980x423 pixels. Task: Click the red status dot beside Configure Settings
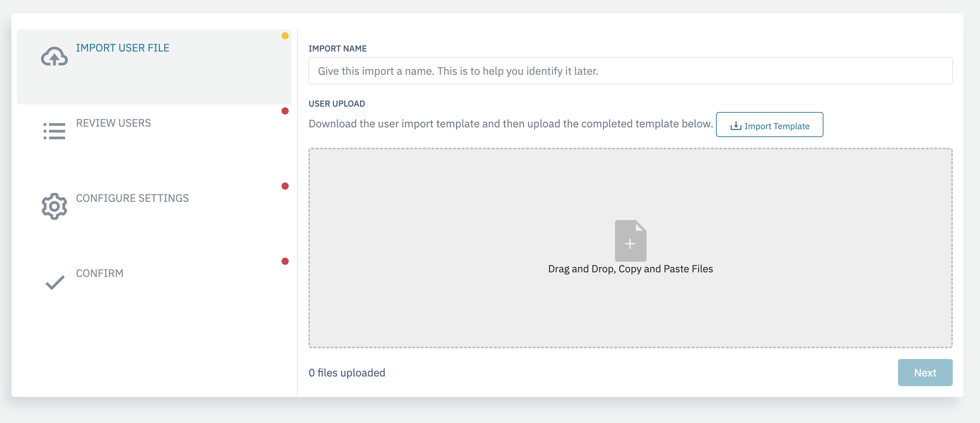285,186
